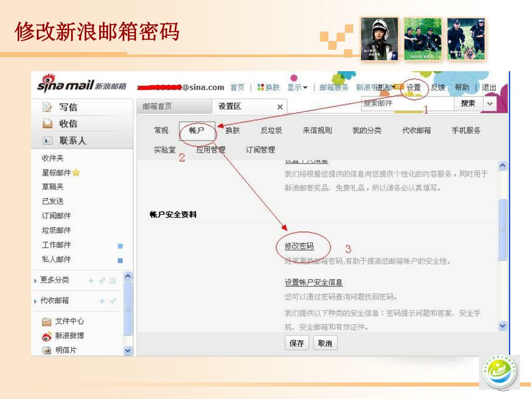Open the 来信规则 settings tab
This screenshot has height=399, width=532.
317,130
